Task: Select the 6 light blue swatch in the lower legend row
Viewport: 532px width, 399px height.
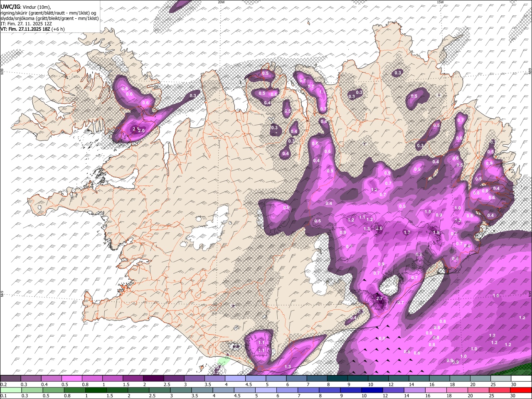Action: pos(287,390)
